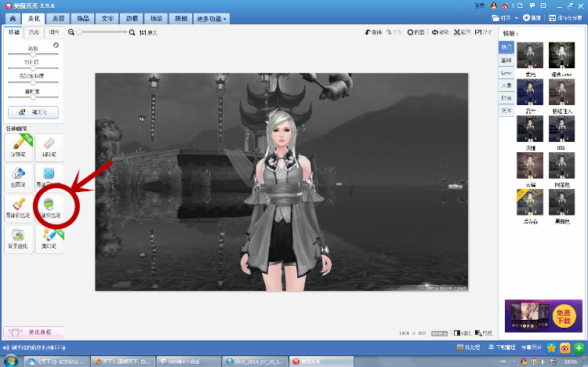
Task: Open the 背景虚化 background blur tool
Action: tap(18, 239)
